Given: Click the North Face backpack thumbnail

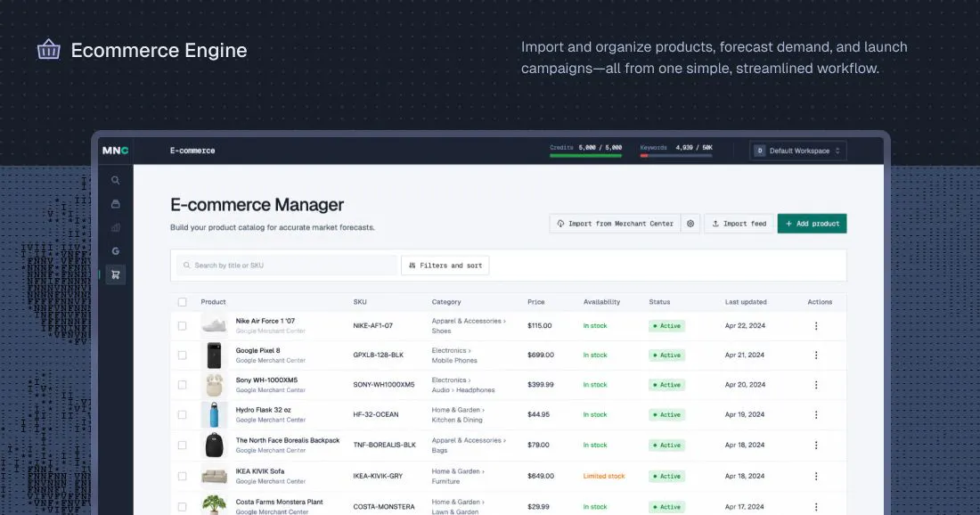Looking at the screenshot, I should (x=215, y=445).
